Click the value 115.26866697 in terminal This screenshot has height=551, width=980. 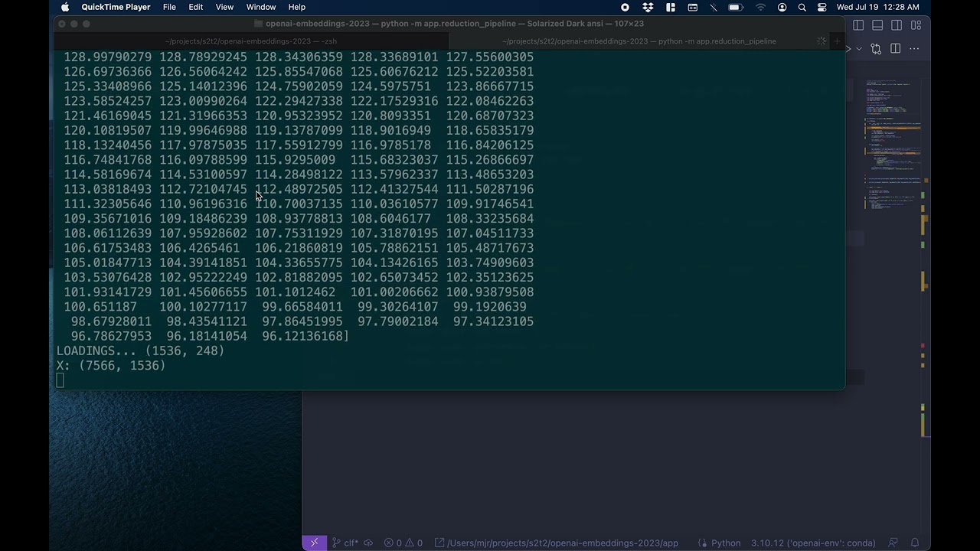[490, 160]
